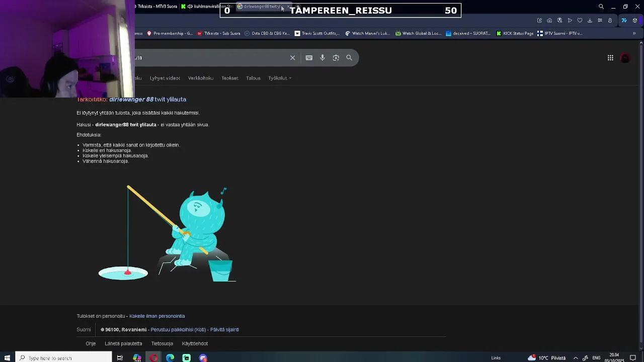The image size is (644, 362).
Task: Switch to the Talous tab
Action: (253, 78)
